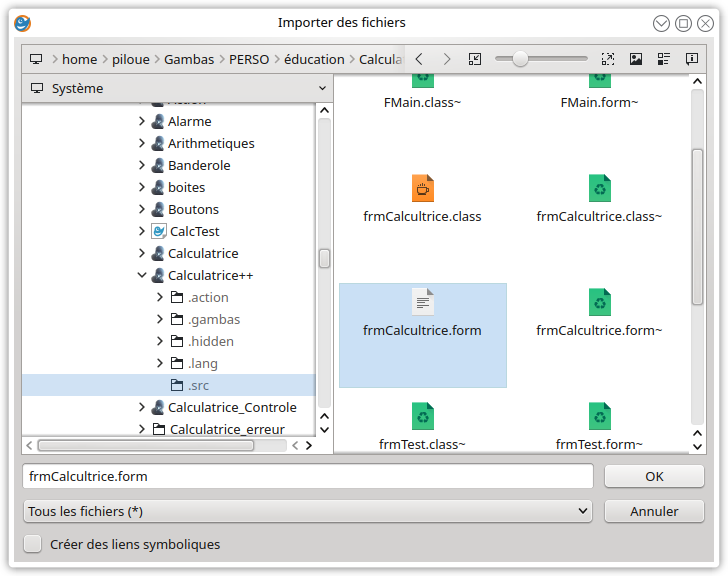728x576 pixels.
Task: Enable Créer des liens symboliques checkbox
Action: pos(32,544)
